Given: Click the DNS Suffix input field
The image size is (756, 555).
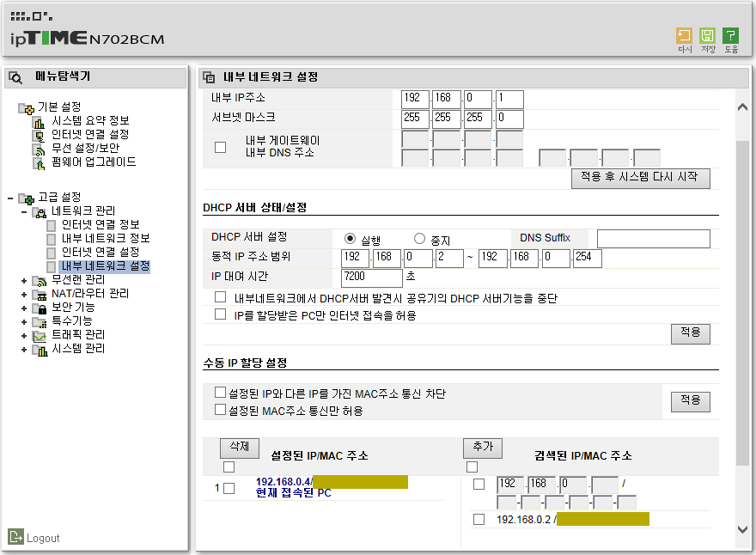Looking at the screenshot, I should point(653,239).
